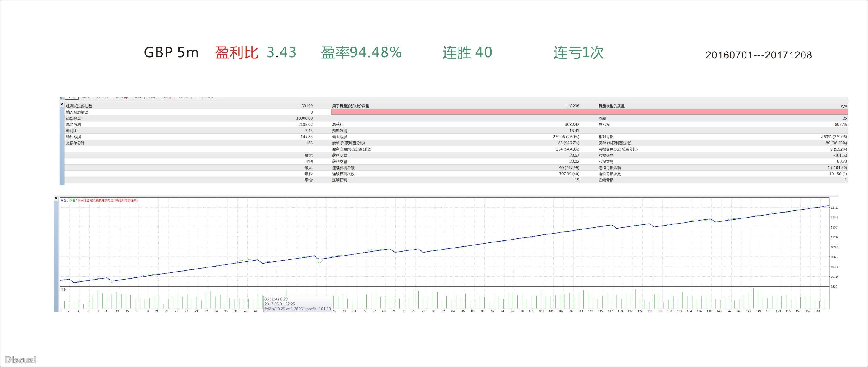Select the short positions value '83 (92.77%)'

click(569, 143)
